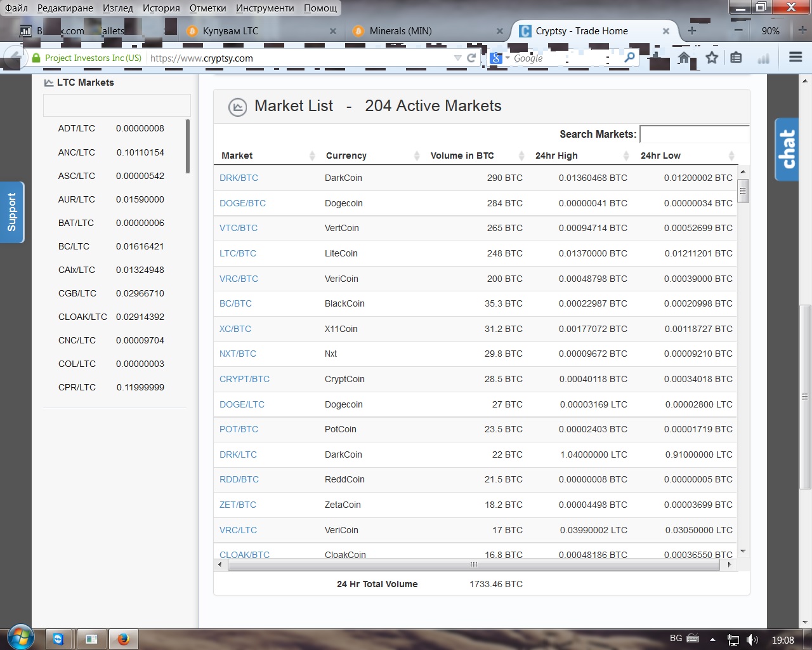Close the Купувам LTC tab
Viewport: 812px width, 650px height.
pos(333,30)
